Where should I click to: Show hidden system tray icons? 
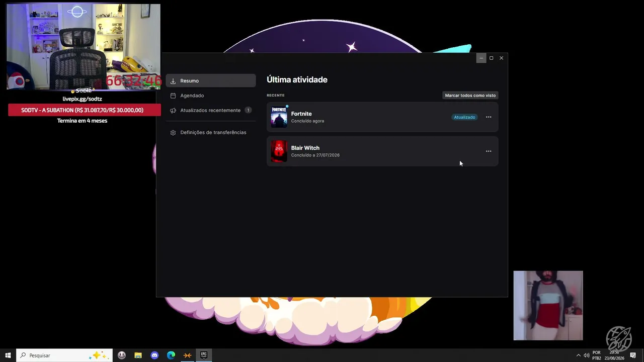pyautogui.click(x=579, y=355)
